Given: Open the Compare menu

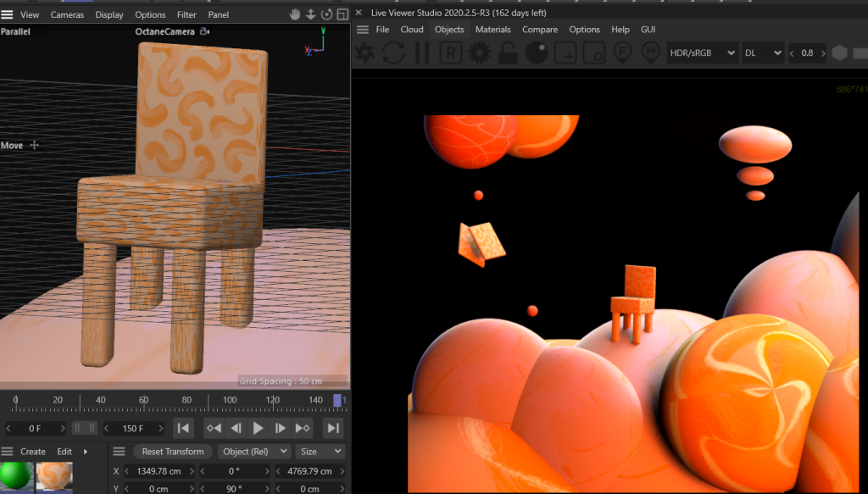Looking at the screenshot, I should pyautogui.click(x=540, y=30).
